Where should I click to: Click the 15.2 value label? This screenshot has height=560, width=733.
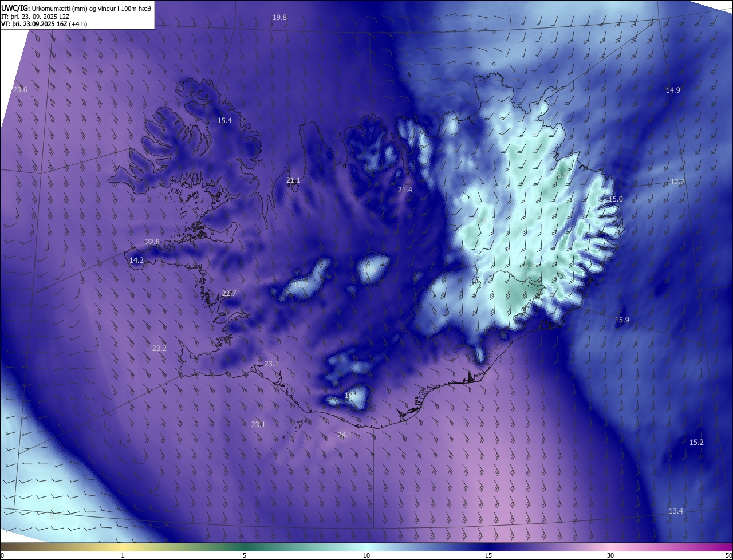point(696,442)
